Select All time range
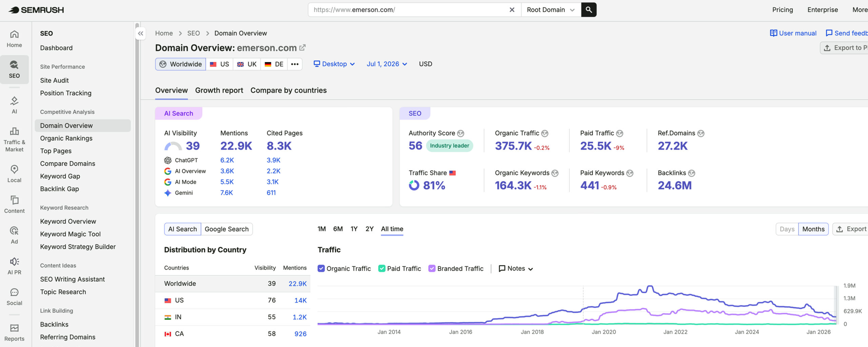The image size is (868, 347). (x=392, y=229)
